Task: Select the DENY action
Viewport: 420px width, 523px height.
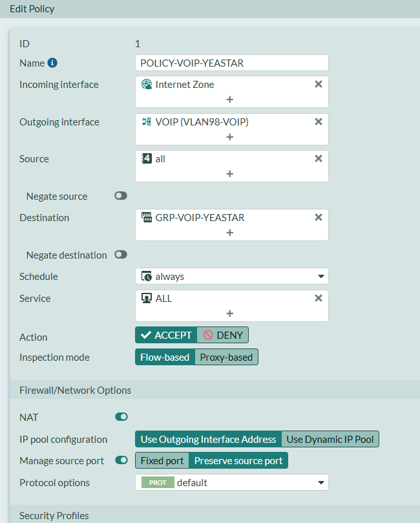Action: [222, 335]
